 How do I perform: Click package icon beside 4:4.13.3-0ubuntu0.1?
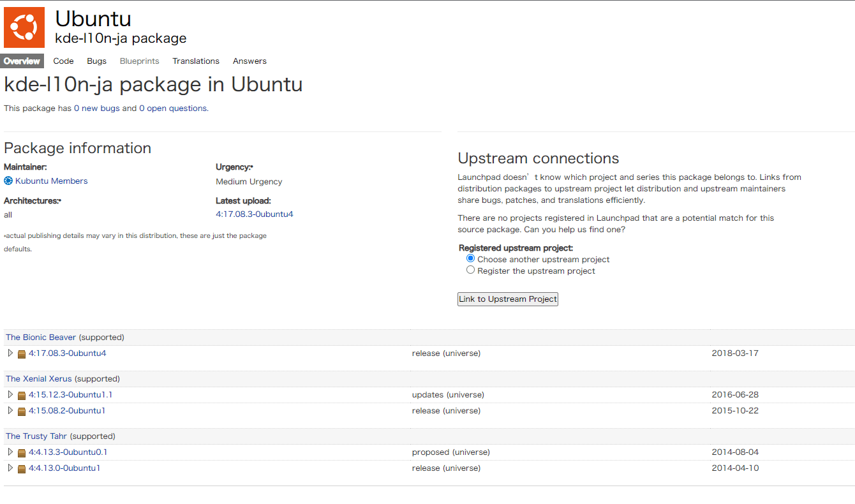[22, 453]
